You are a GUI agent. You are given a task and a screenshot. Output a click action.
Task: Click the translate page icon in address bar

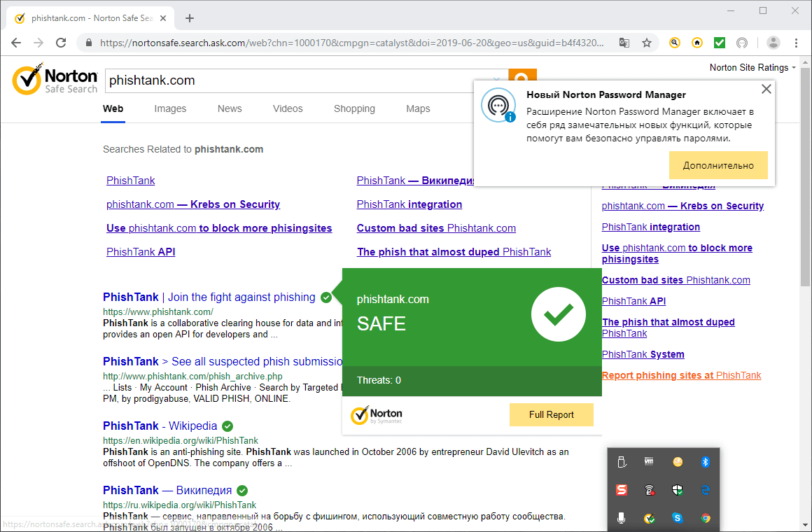coord(624,43)
